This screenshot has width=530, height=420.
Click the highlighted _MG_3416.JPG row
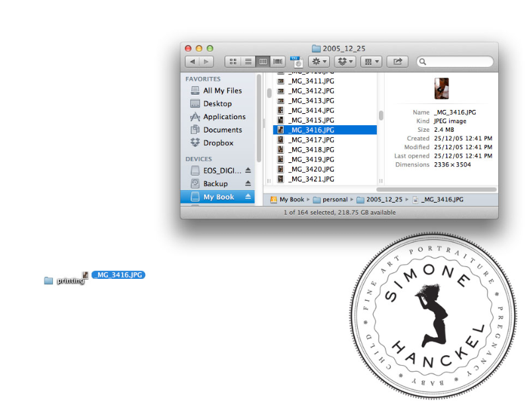point(325,130)
